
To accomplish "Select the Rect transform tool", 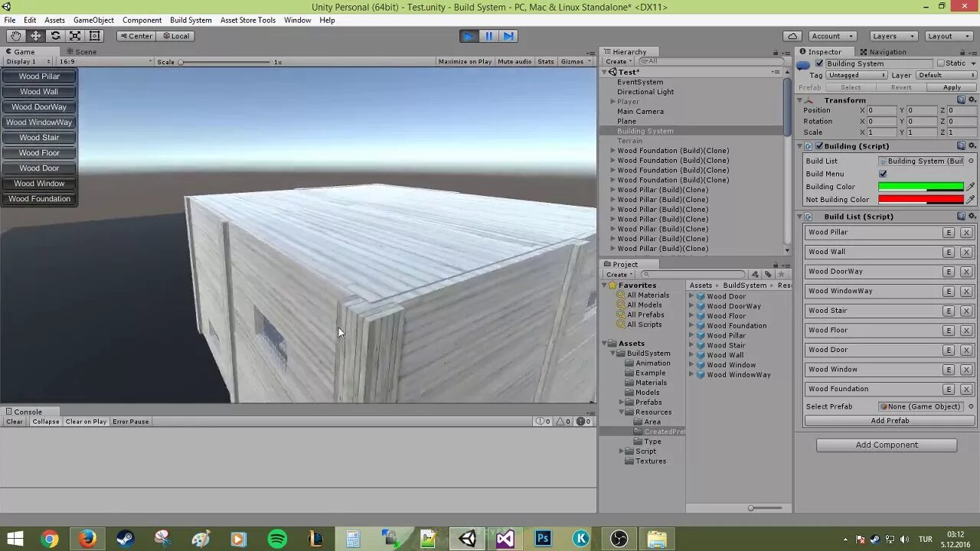I will click(x=95, y=36).
